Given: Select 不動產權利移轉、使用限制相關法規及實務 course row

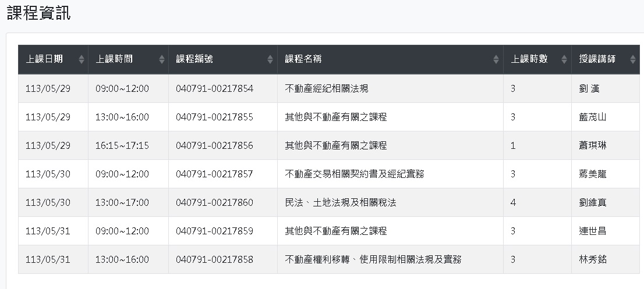Looking at the screenshot, I should 373,259.
